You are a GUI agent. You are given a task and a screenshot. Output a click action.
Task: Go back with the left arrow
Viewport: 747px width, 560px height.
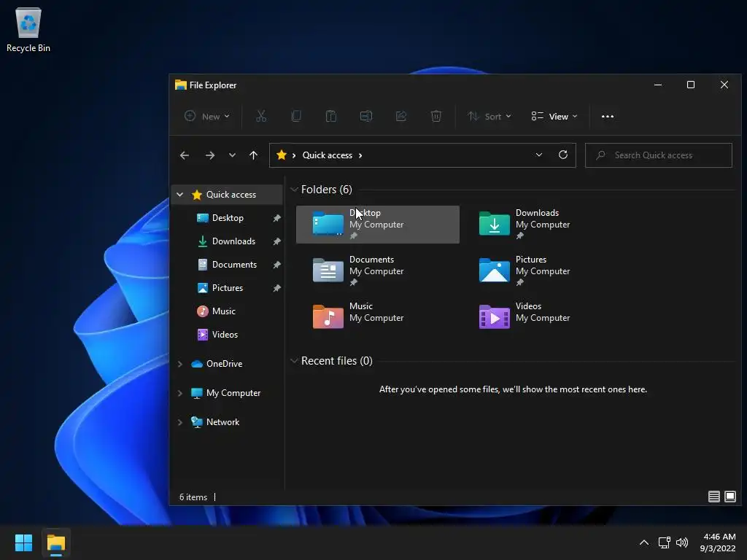pos(185,155)
